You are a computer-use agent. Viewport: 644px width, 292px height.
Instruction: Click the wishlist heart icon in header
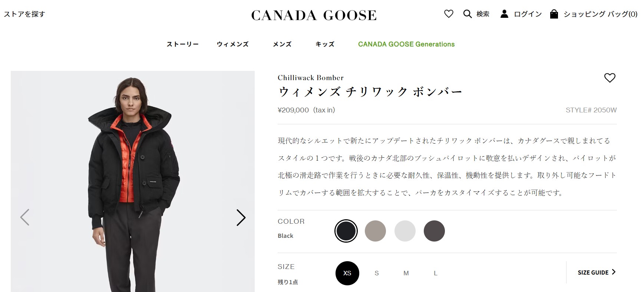point(449,14)
